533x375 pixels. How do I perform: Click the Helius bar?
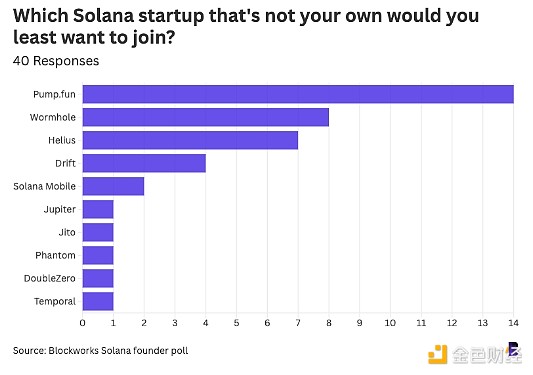(190, 140)
